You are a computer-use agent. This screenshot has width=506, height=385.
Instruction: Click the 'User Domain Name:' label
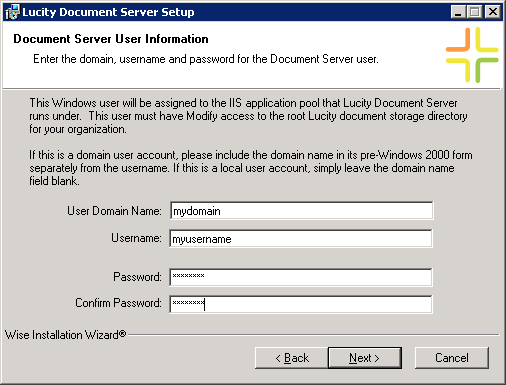[x=114, y=211]
